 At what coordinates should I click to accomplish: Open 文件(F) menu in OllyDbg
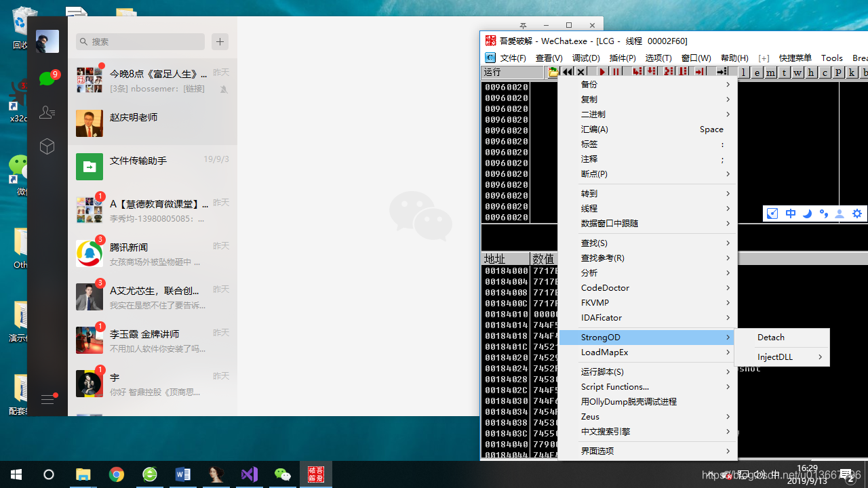[x=513, y=58]
